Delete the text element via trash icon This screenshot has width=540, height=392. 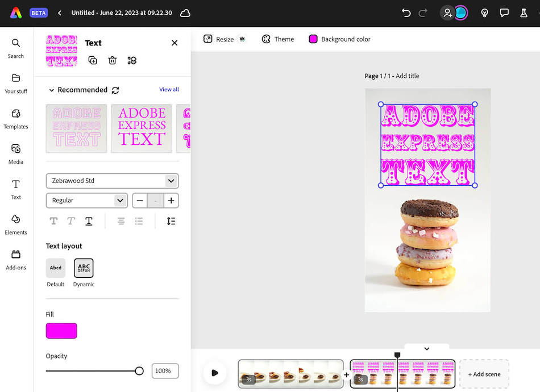pos(112,60)
